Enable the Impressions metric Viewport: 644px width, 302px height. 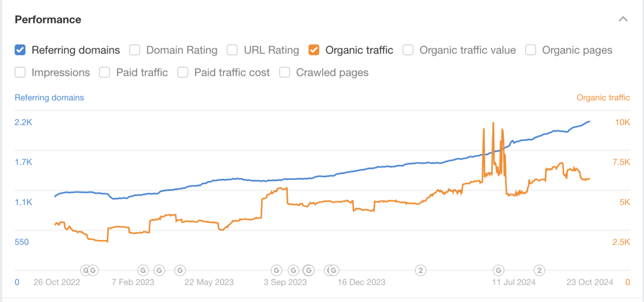point(20,72)
